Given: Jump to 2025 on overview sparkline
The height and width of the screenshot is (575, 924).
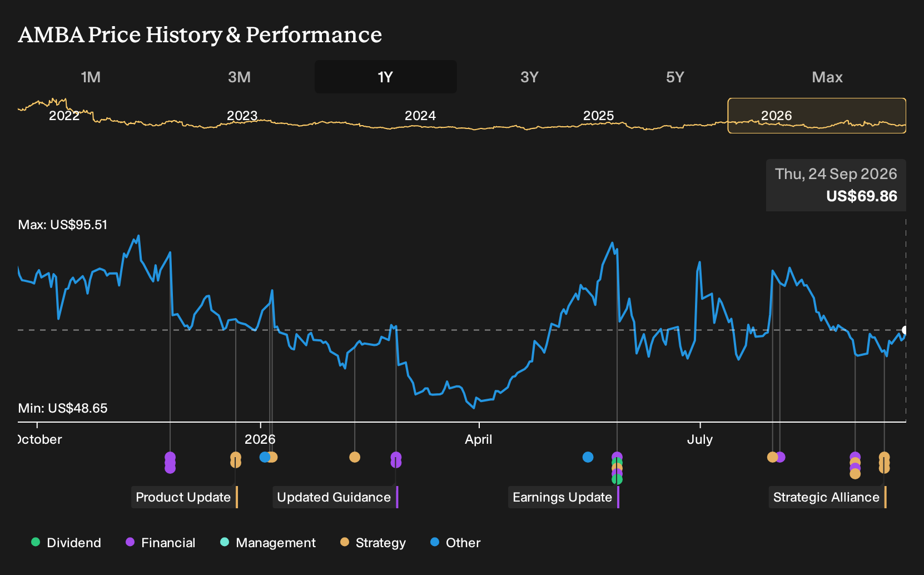Looking at the screenshot, I should click(x=598, y=116).
